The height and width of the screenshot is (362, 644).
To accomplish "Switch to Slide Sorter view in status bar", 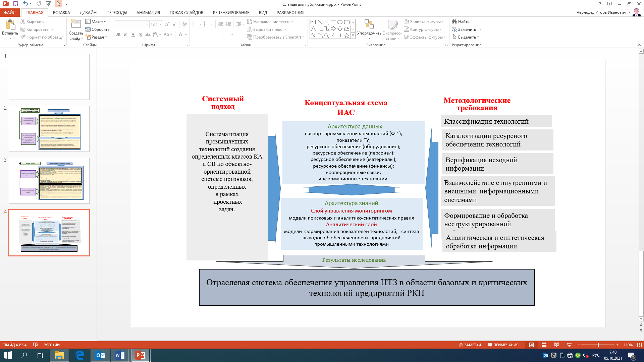I will [x=544, y=345].
